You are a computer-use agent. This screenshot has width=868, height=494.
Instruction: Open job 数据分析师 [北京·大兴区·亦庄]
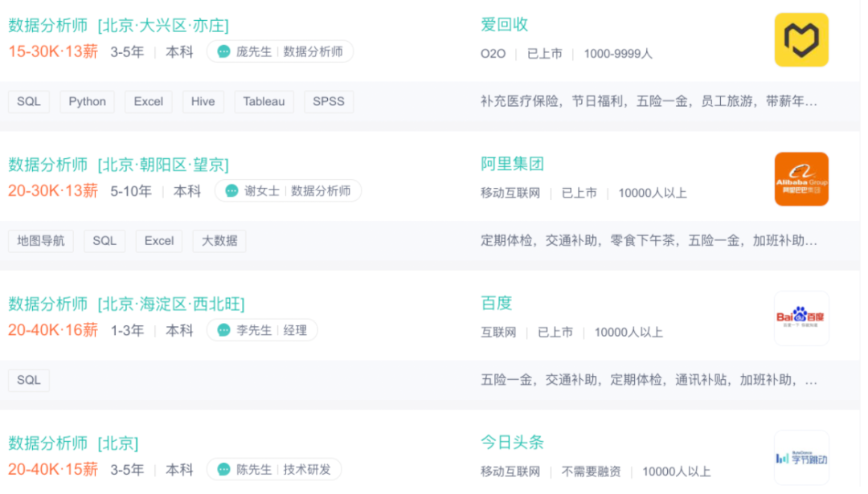click(118, 26)
